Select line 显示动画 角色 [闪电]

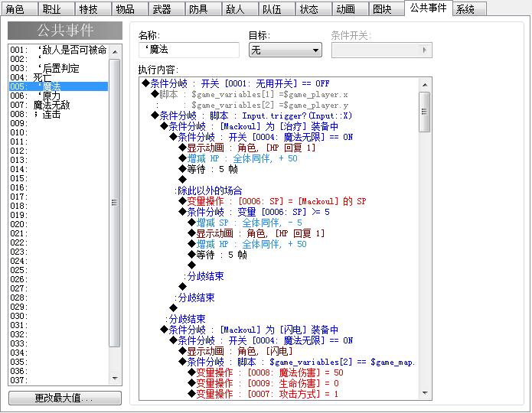click(x=236, y=351)
